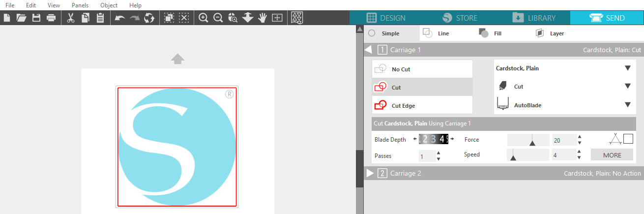The image size is (644, 214).
Task: Click the Force value field showing 20
Action: pyautogui.click(x=564, y=140)
